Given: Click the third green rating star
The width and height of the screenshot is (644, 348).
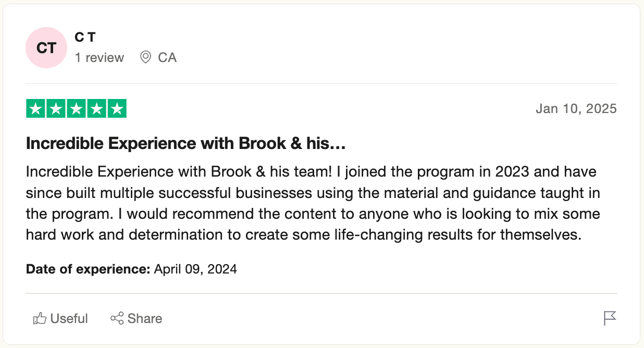Looking at the screenshot, I should click(77, 109).
